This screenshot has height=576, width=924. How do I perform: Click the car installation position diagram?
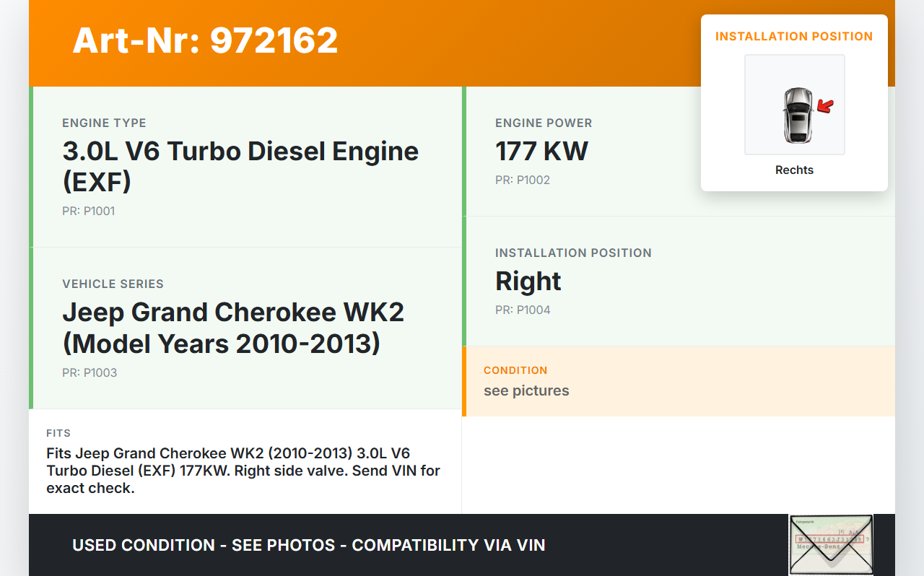point(794,105)
